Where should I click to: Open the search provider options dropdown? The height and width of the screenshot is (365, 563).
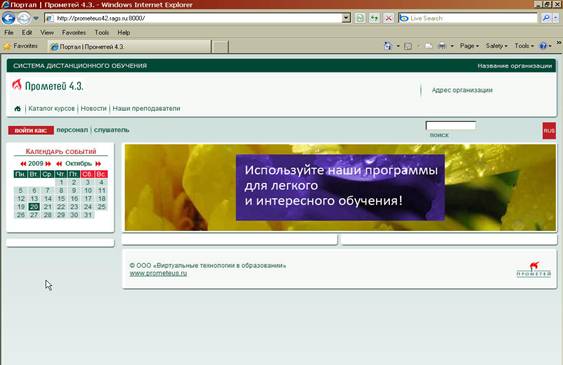pyautogui.click(x=556, y=18)
